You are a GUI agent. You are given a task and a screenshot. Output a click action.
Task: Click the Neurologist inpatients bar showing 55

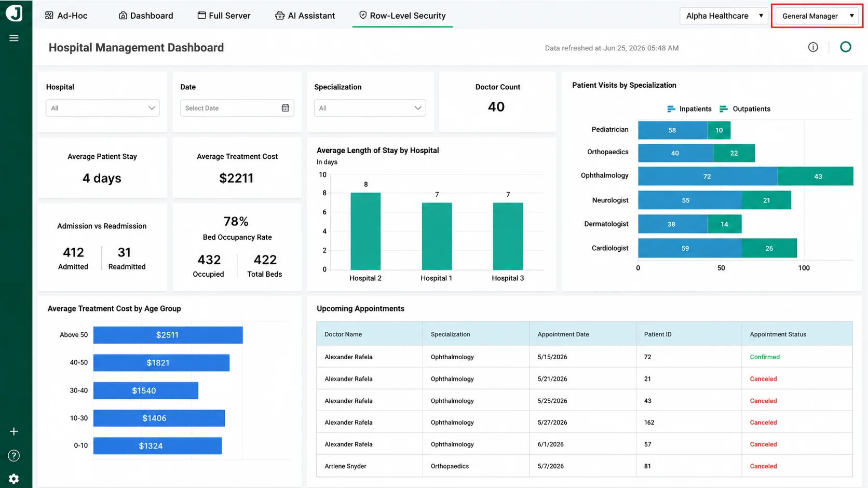coord(690,200)
